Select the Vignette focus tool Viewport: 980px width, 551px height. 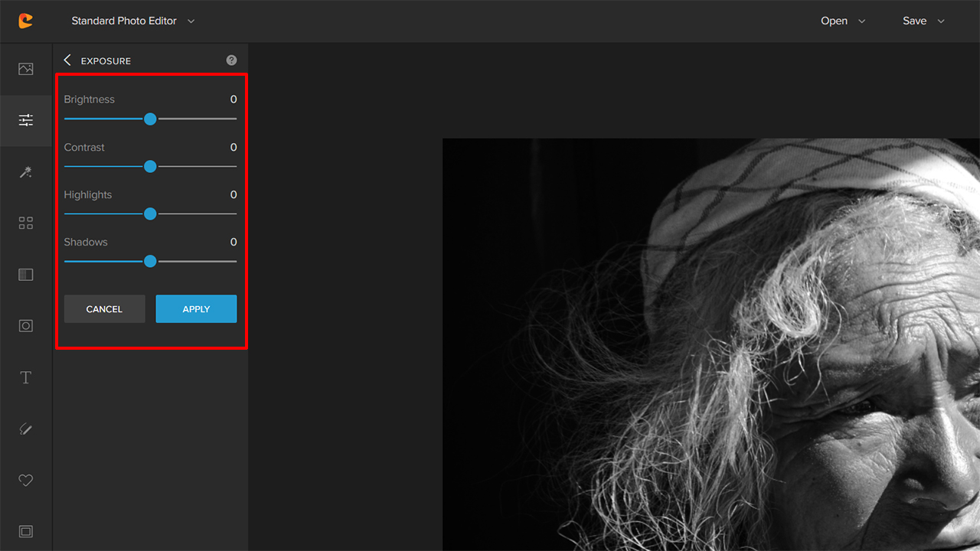tap(25, 325)
